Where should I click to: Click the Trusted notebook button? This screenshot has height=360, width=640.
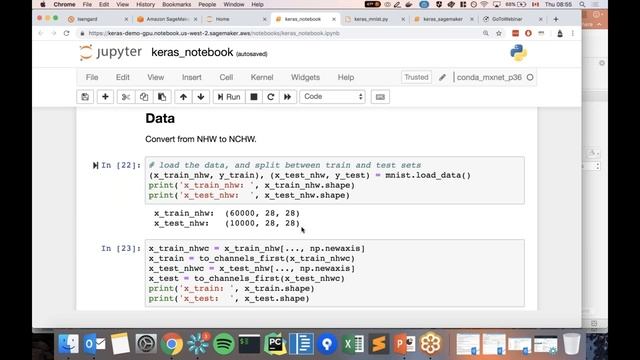pyautogui.click(x=416, y=77)
